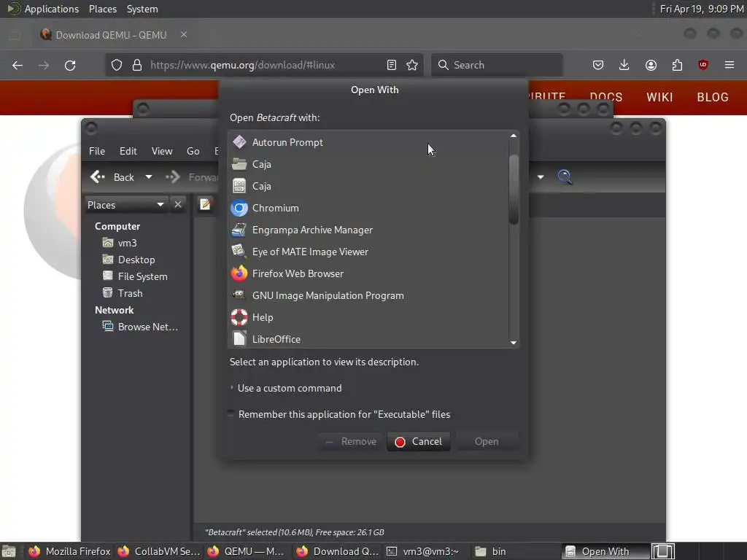
Task: Open Firefox hamburger menu
Action: (x=729, y=65)
